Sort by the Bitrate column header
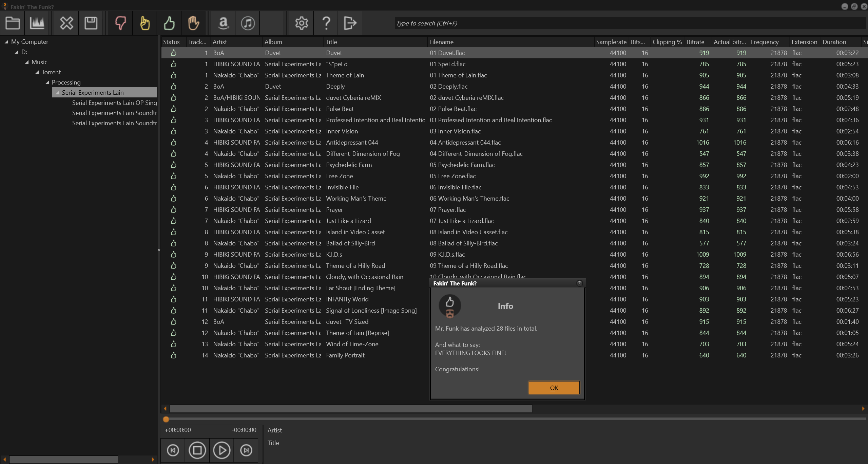The width and height of the screenshot is (868, 464). click(x=695, y=42)
